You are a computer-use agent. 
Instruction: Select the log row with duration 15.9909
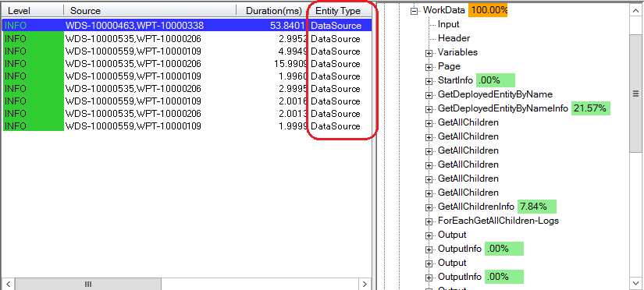[187, 64]
